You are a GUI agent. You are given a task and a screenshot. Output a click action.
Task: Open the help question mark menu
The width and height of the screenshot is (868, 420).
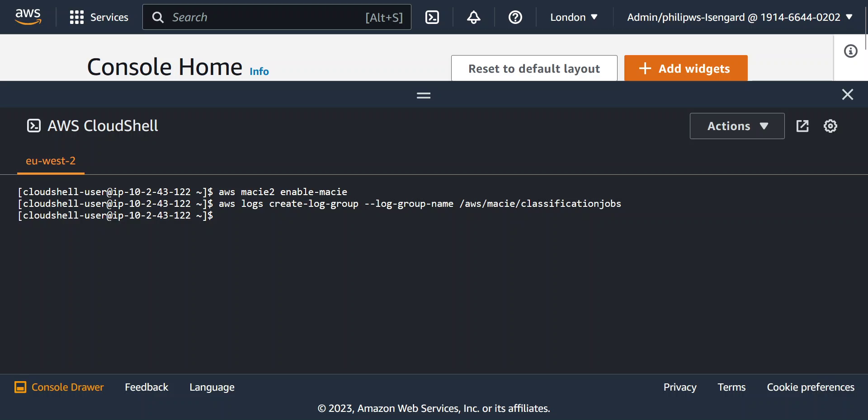515,17
